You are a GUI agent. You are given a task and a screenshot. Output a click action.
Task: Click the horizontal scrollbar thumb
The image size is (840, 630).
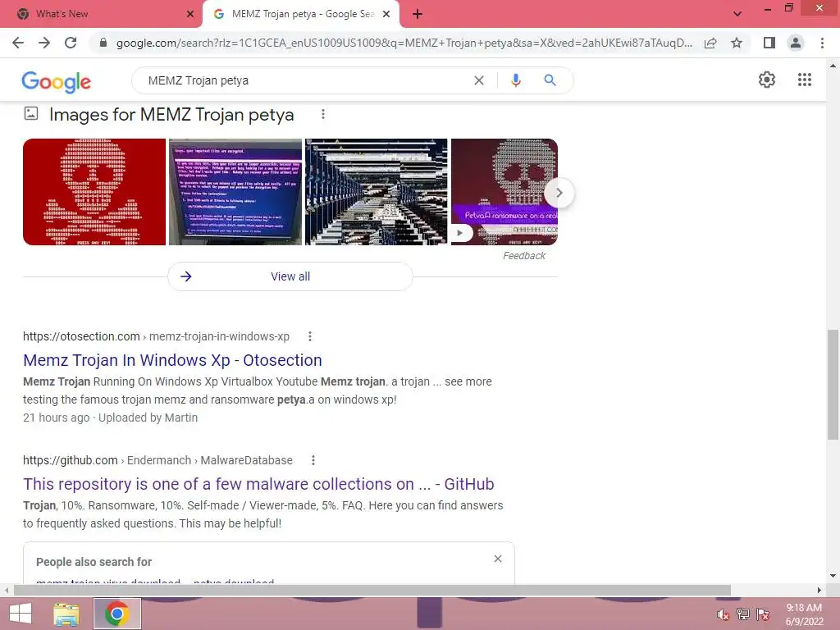(x=372, y=590)
